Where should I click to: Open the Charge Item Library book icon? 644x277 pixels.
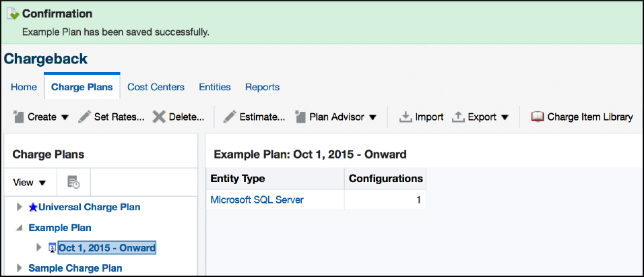pyautogui.click(x=538, y=117)
